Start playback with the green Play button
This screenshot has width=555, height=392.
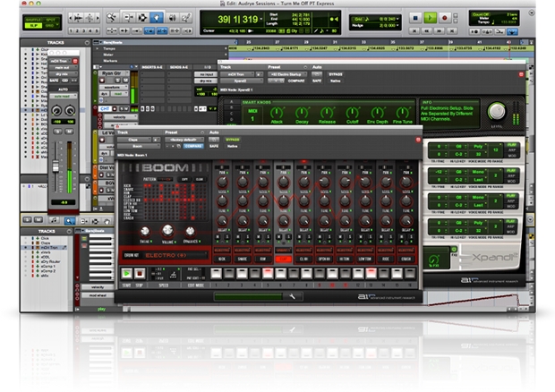click(430, 17)
